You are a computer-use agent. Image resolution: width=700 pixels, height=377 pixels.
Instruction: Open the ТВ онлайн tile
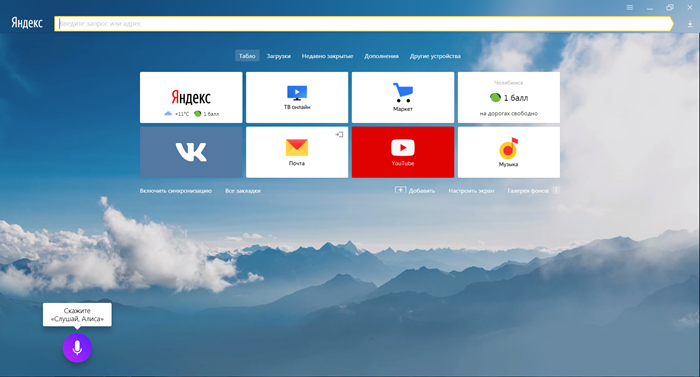[297, 97]
